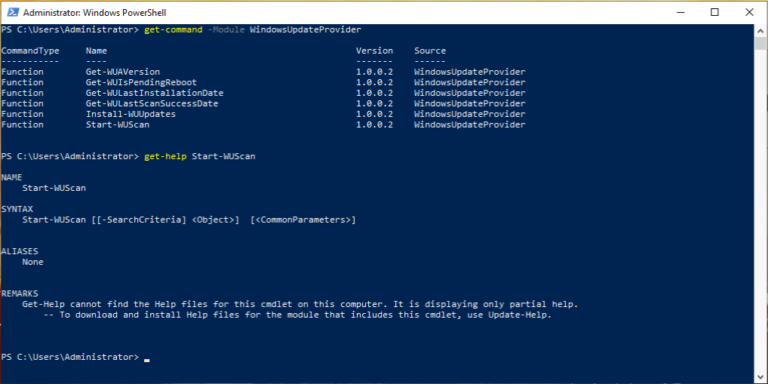Click the scrollbar up arrow
This screenshot has height=384, width=768.
[x=760, y=30]
